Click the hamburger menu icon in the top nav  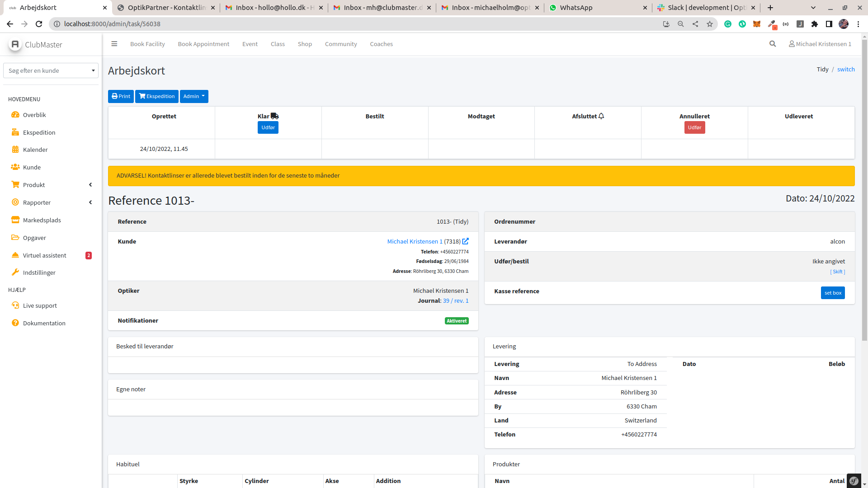114,44
